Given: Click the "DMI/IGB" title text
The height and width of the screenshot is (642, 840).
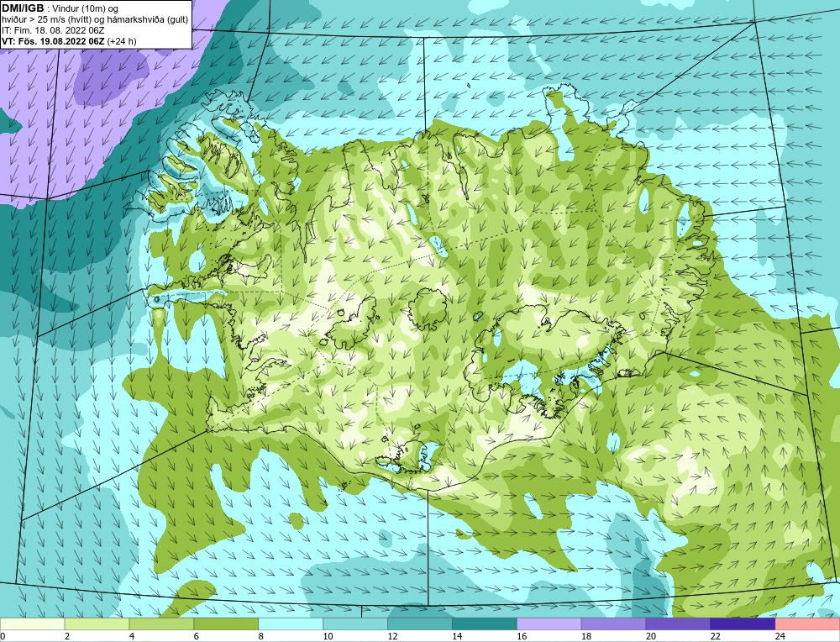Looking at the screenshot, I should (x=23, y=8).
